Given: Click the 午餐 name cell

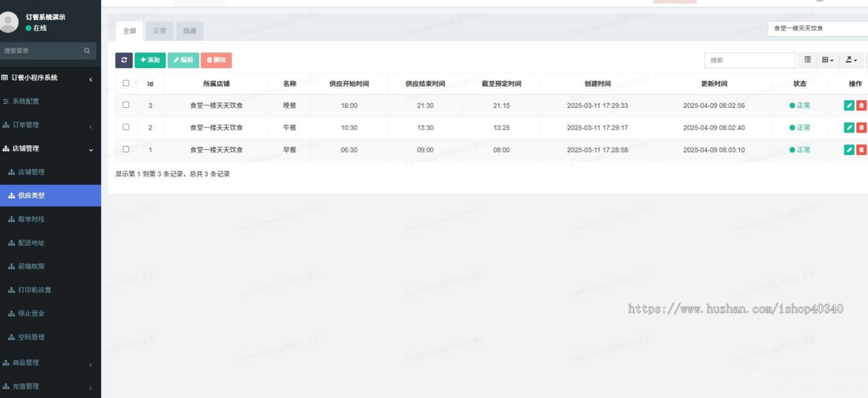Looking at the screenshot, I should point(289,128).
